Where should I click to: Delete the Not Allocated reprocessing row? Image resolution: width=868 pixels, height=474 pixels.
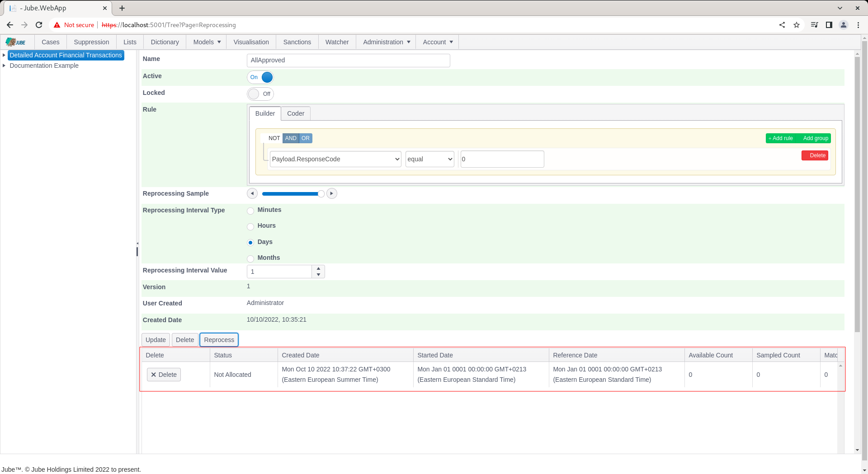[164, 375]
